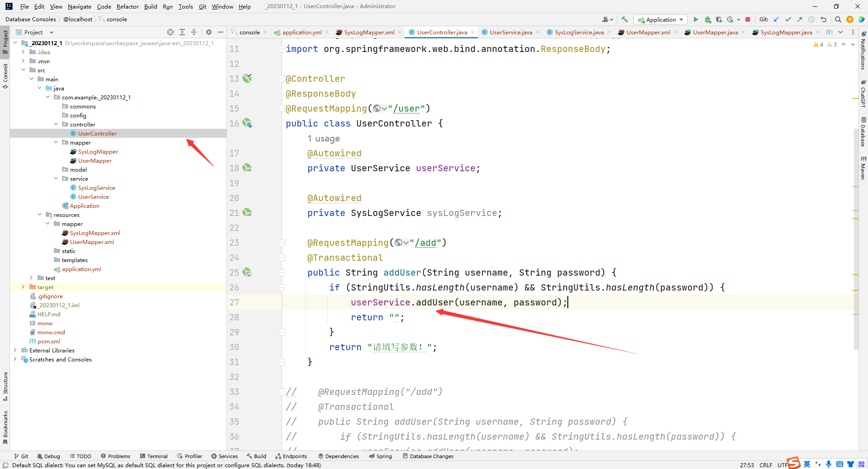The height and width of the screenshot is (469, 868).
Task: Open the Terminal tool window
Action: click(x=154, y=456)
